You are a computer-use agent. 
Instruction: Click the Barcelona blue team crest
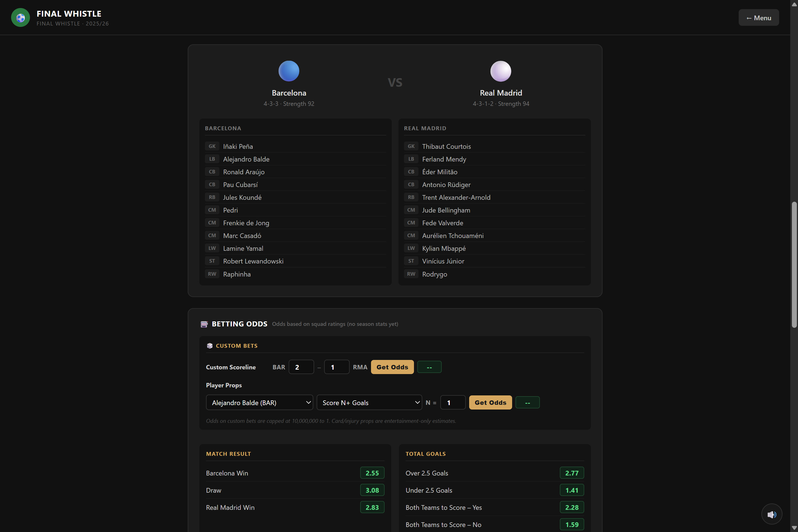coord(289,71)
